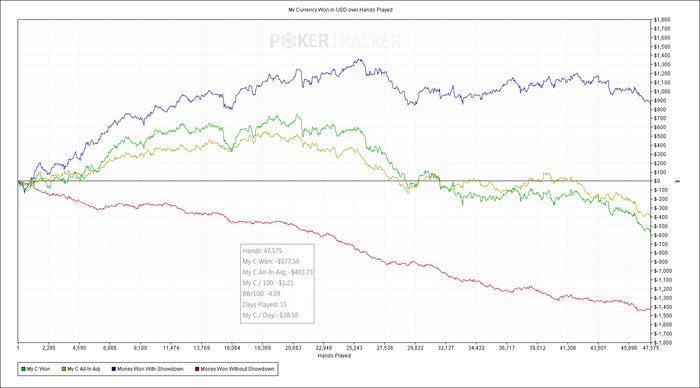Click the My C All-In Adj: -$403.73 line
700x388 pixels.
[x=277, y=272]
